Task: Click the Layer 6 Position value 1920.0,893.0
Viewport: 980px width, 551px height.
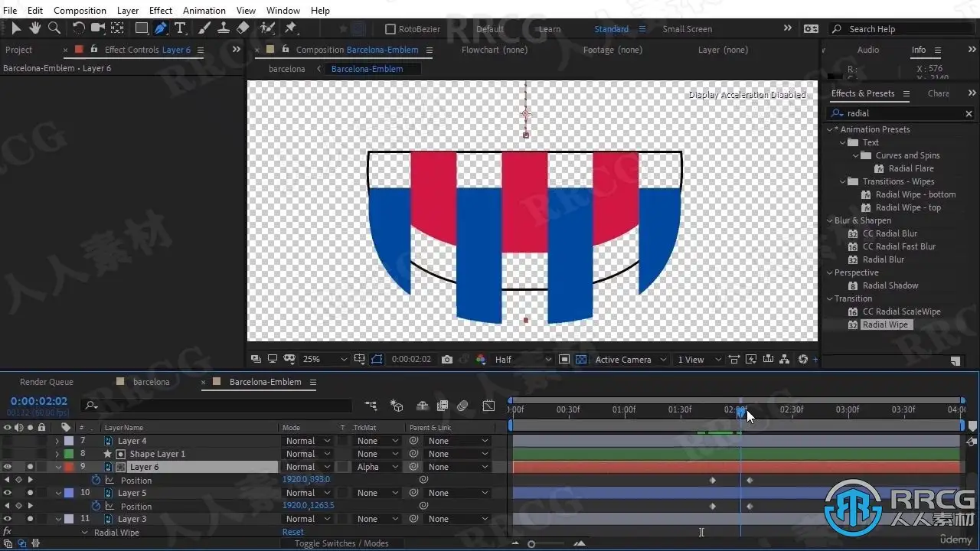Action: tap(306, 480)
